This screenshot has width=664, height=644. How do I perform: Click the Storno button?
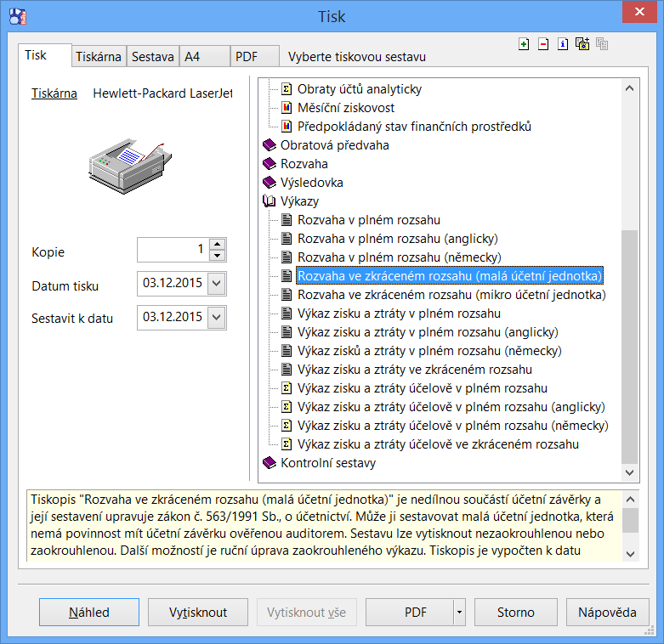pos(516,612)
